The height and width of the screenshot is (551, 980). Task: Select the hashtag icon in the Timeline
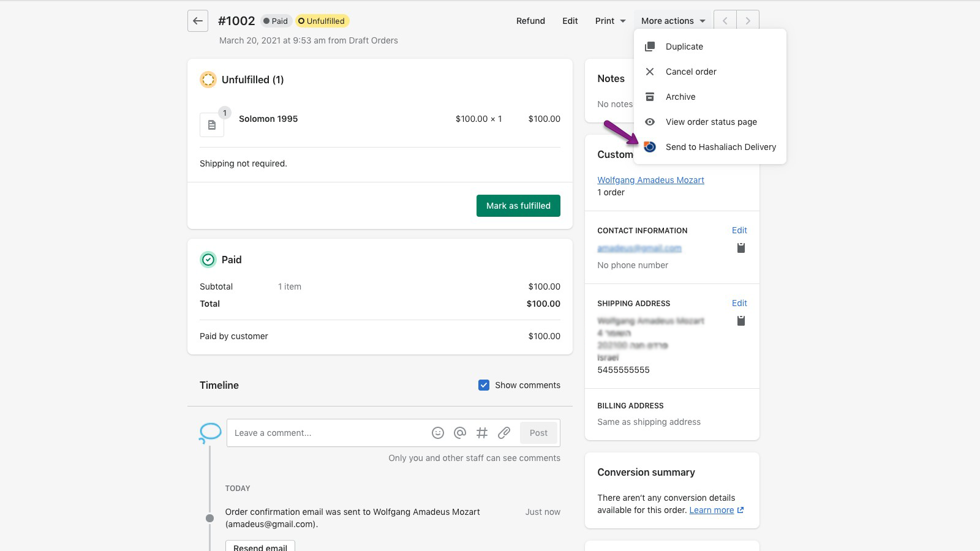482,433
